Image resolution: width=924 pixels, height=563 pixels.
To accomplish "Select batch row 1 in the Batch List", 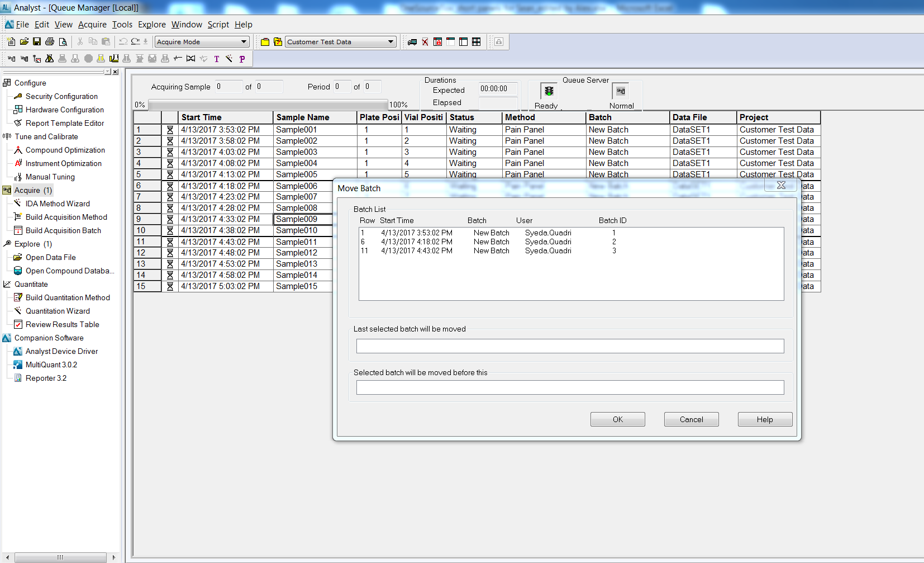I will (571, 233).
